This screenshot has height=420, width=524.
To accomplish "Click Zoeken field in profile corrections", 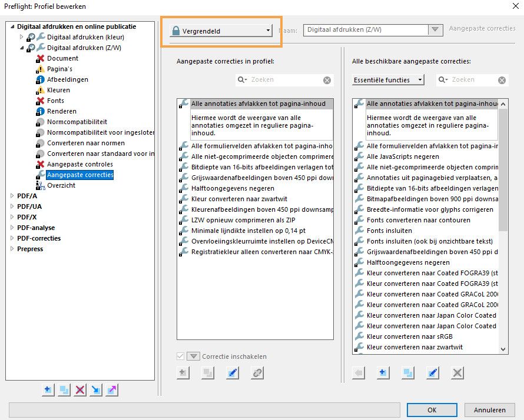I will (x=286, y=80).
